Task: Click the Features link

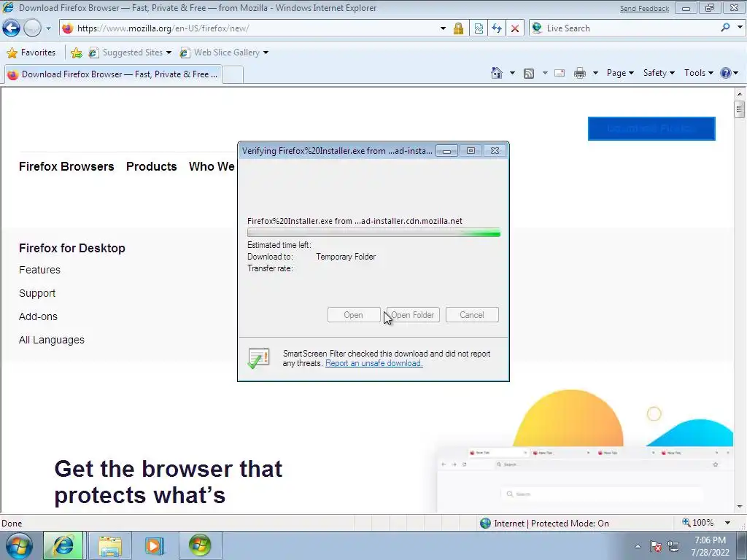Action: pyautogui.click(x=39, y=270)
